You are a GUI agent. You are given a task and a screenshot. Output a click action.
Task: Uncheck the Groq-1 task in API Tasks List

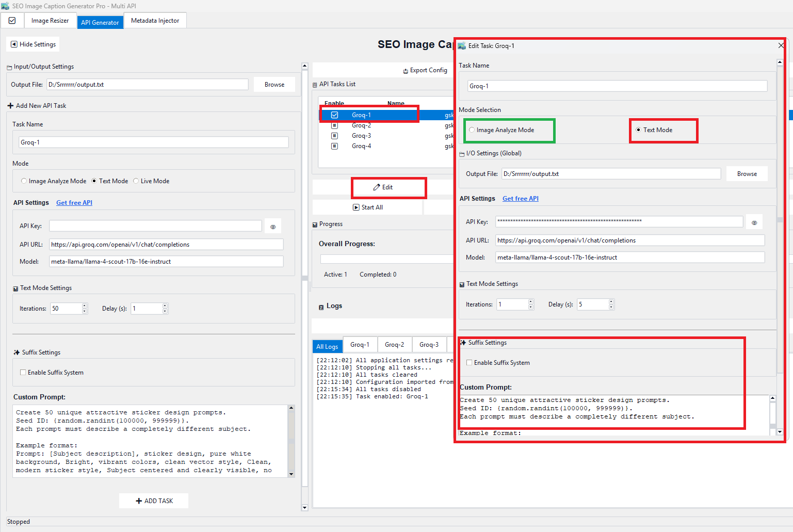coord(334,115)
